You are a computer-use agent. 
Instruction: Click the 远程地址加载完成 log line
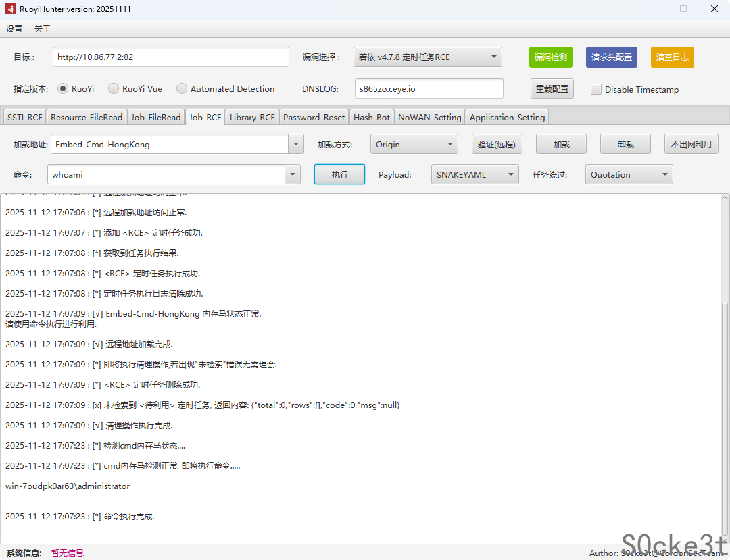(x=89, y=345)
